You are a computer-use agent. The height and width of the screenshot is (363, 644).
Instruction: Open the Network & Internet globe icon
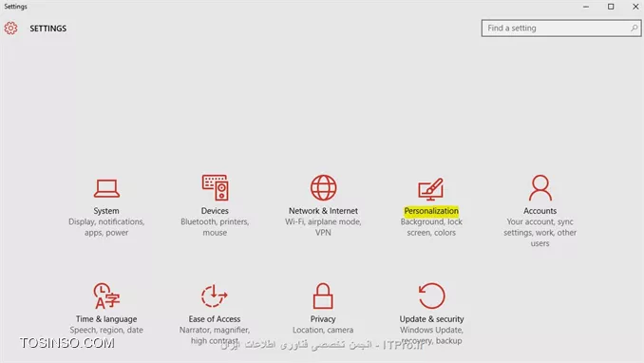point(323,187)
